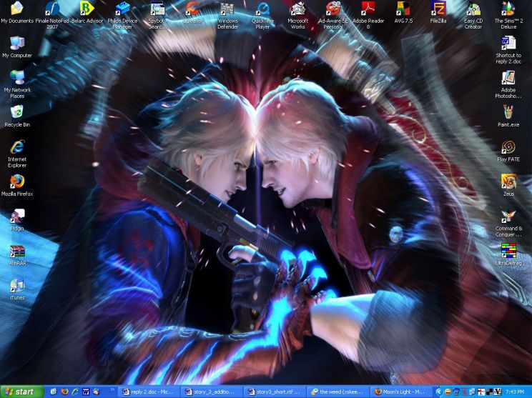This screenshot has width=532, height=398.
Task: Select the Adobe Photoshop desktop shortcut
Action: (x=508, y=84)
